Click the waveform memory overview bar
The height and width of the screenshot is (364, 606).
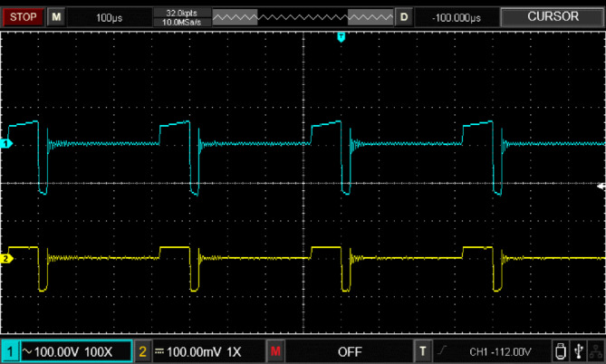[x=303, y=17]
